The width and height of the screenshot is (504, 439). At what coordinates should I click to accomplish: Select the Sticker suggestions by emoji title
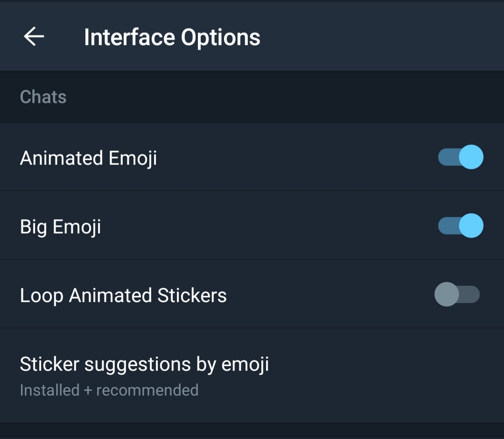[x=144, y=364]
